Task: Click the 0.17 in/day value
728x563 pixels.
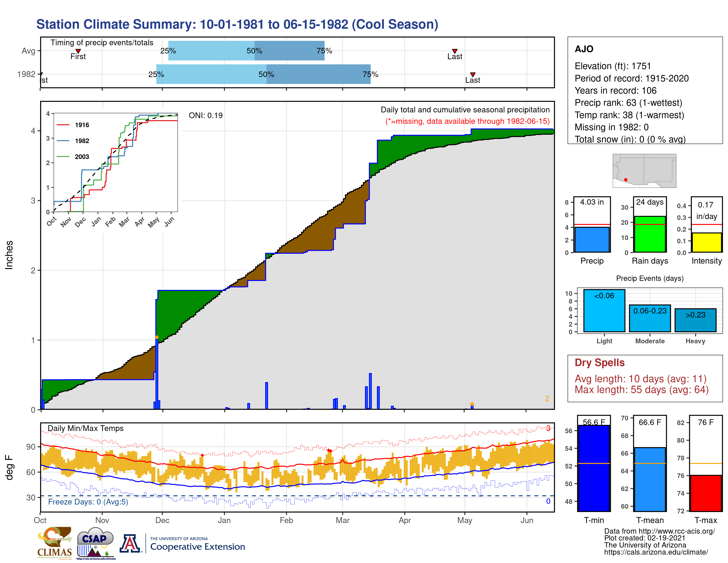Action: [707, 210]
